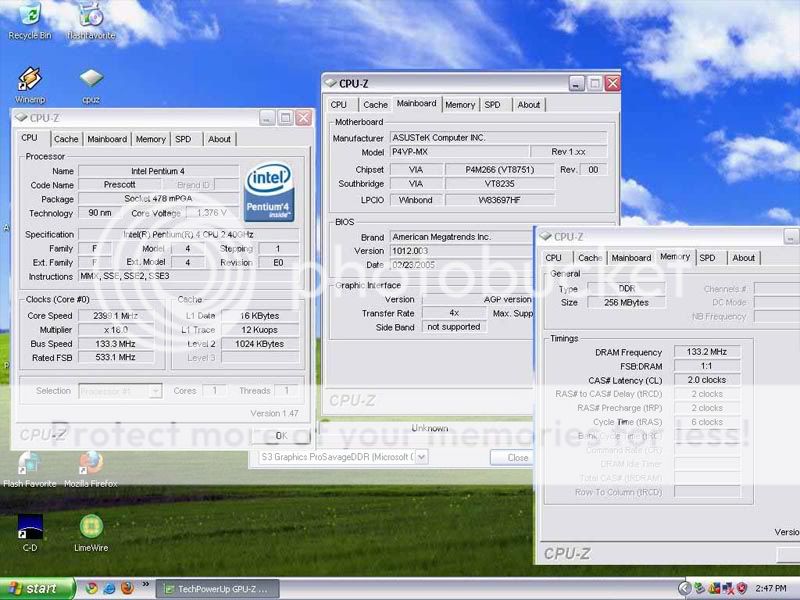Switch to Cache tab in the Memory timings window
The width and height of the screenshot is (800, 600).
(590, 258)
